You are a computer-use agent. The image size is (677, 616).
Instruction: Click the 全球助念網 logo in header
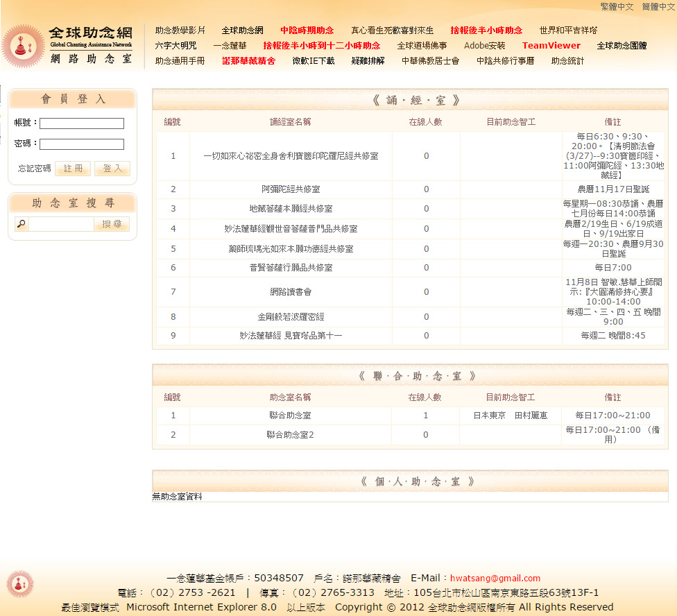pyautogui.click(x=69, y=45)
